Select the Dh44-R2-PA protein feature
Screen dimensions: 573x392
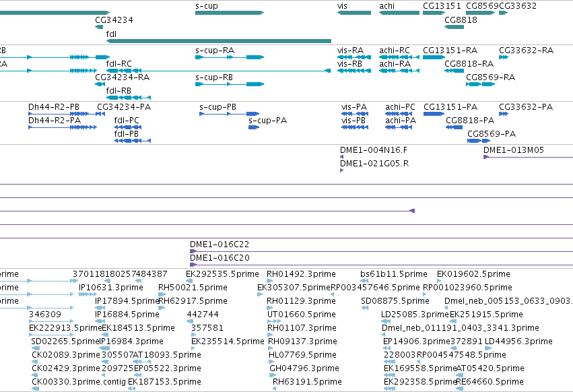click(x=63, y=127)
